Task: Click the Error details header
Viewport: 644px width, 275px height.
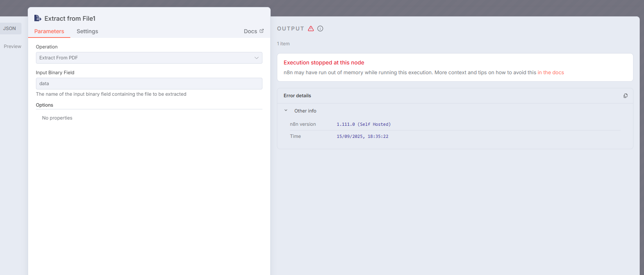Action: click(297, 96)
